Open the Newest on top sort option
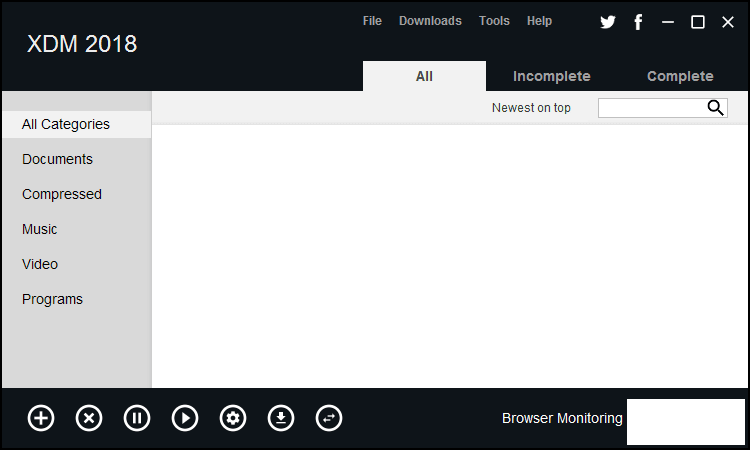The width and height of the screenshot is (750, 450). 531,108
